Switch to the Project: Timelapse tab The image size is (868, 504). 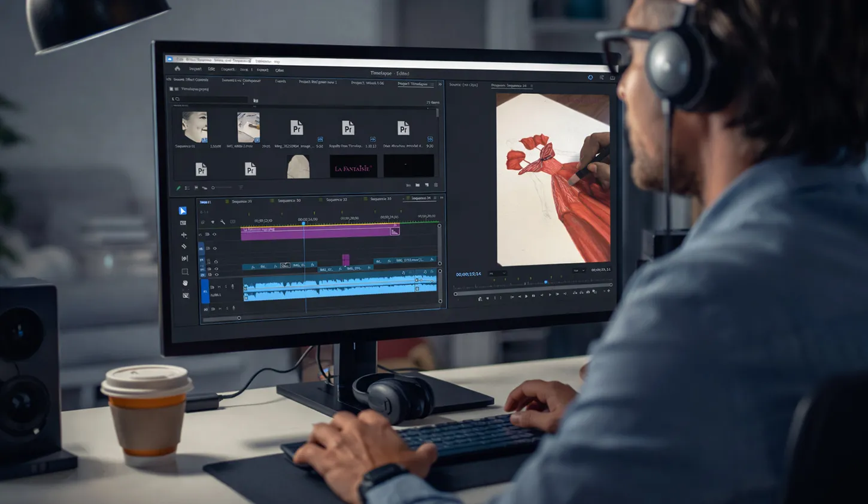412,84
